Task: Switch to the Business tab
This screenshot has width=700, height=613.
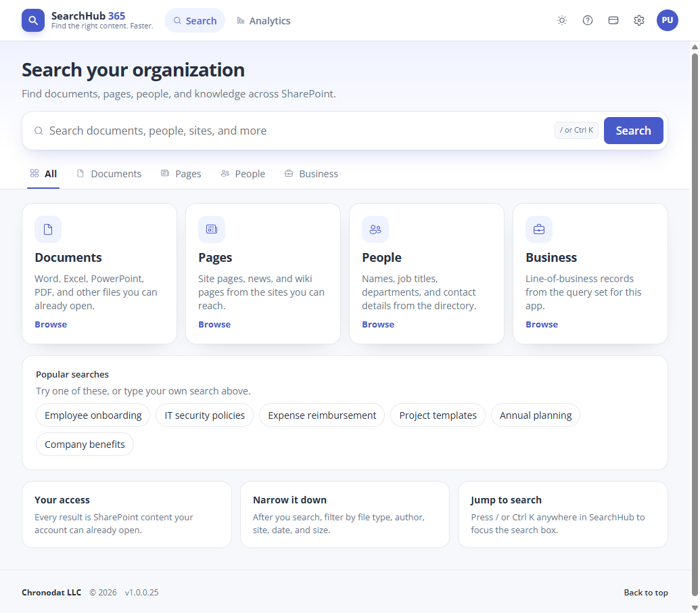Action: pos(312,174)
